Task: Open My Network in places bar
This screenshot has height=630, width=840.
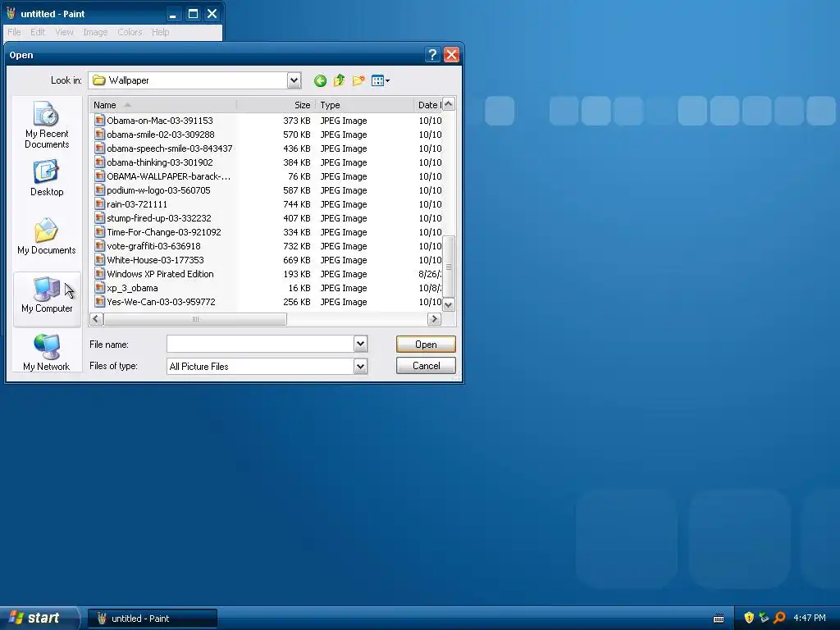Action: pos(47,353)
